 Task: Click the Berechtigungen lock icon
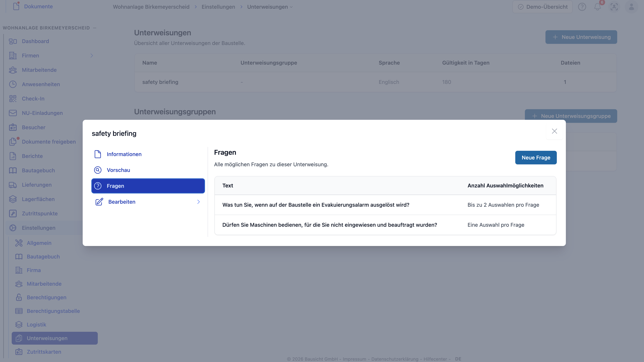pyautogui.click(x=19, y=297)
